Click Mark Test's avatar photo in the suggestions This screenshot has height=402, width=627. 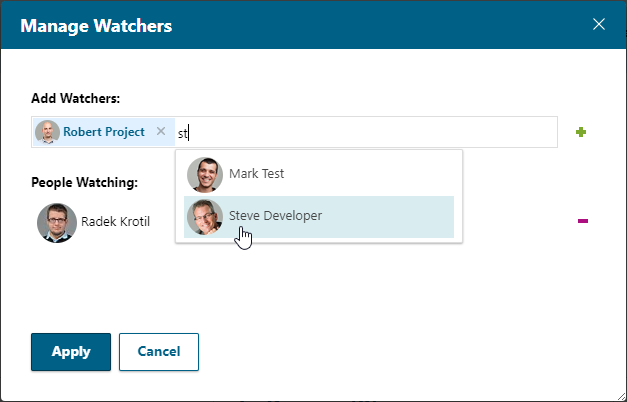pos(205,175)
